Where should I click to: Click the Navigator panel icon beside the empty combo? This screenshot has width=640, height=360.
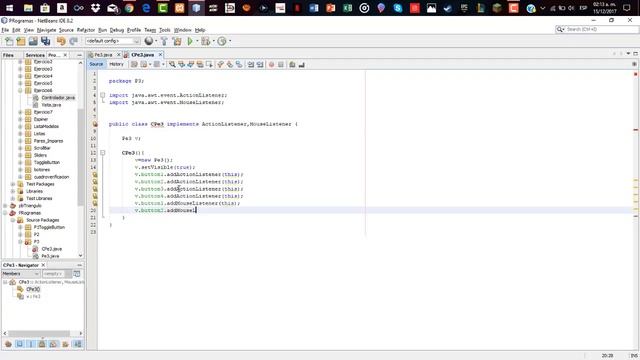click(x=77, y=273)
